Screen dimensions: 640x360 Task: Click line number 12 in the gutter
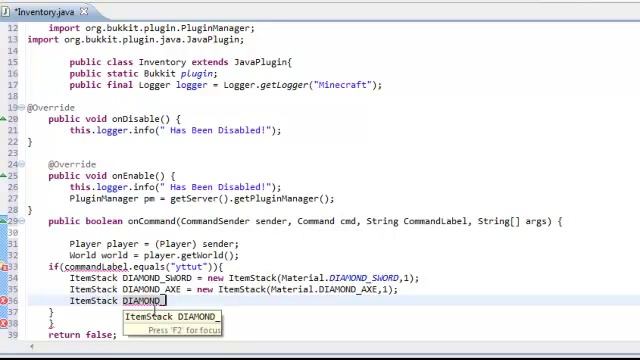pyautogui.click(x=13, y=28)
